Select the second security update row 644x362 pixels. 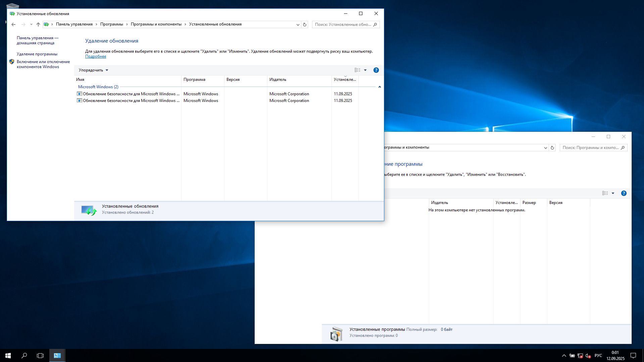216,101
